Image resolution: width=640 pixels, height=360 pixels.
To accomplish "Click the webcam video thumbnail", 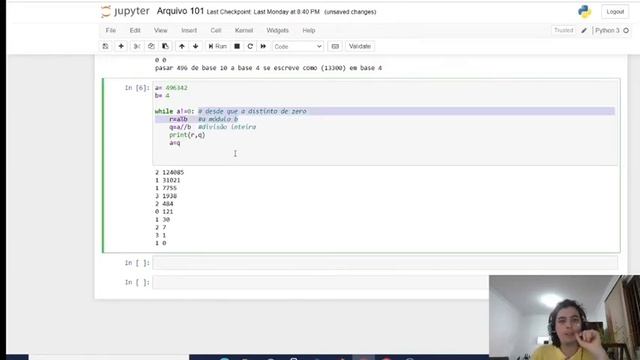I will tap(564, 317).
